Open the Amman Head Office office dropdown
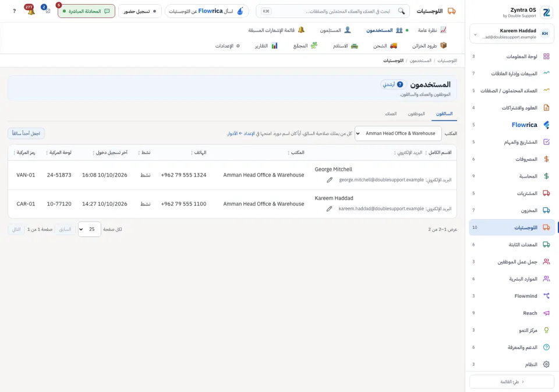Viewport: 559px width, 392px height. coord(398,133)
